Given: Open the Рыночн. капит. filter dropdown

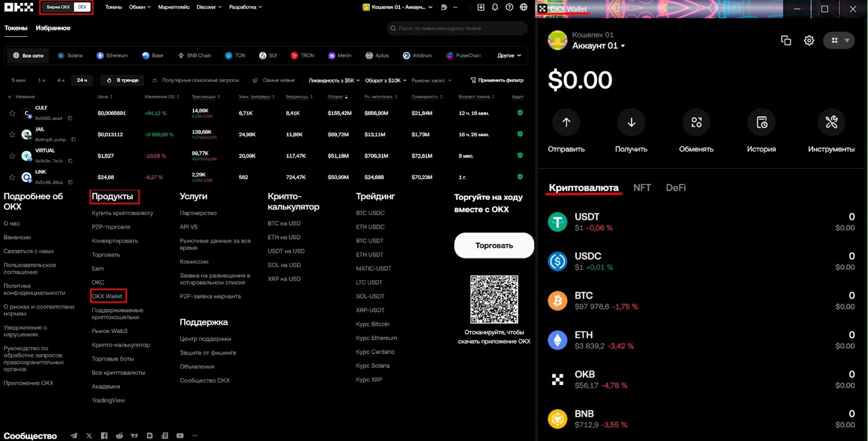Looking at the screenshot, I should point(431,80).
